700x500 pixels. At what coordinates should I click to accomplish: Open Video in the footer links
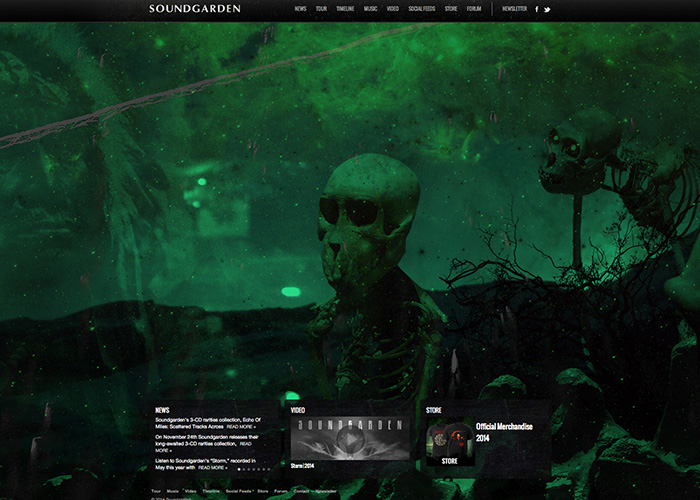191,491
